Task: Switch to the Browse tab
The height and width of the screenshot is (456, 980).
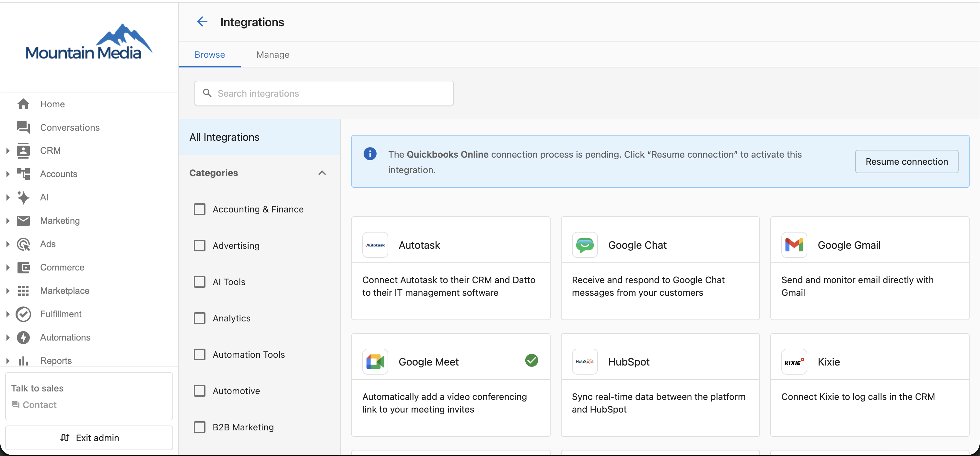Action: [210, 54]
